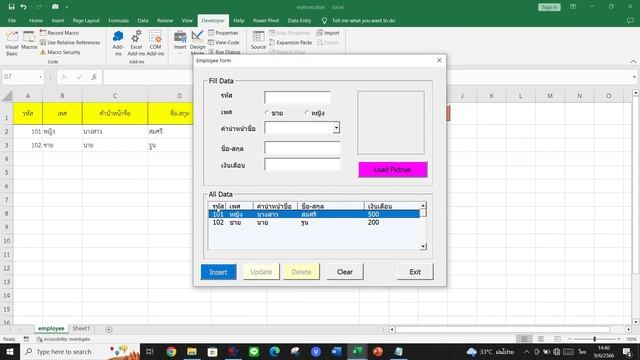The image size is (640, 360).
Task: Expand the formula bar
Action: pyautogui.click(x=634, y=77)
